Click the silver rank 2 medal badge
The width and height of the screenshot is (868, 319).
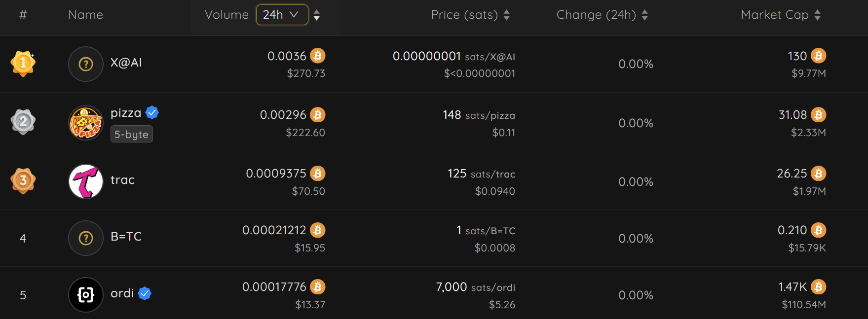point(23,122)
